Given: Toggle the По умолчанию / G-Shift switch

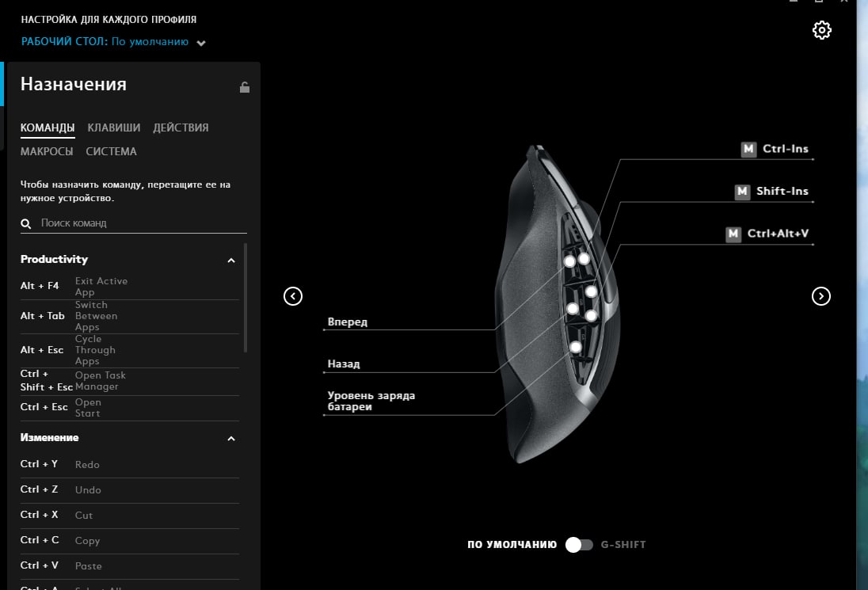Looking at the screenshot, I should pyautogui.click(x=579, y=545).
